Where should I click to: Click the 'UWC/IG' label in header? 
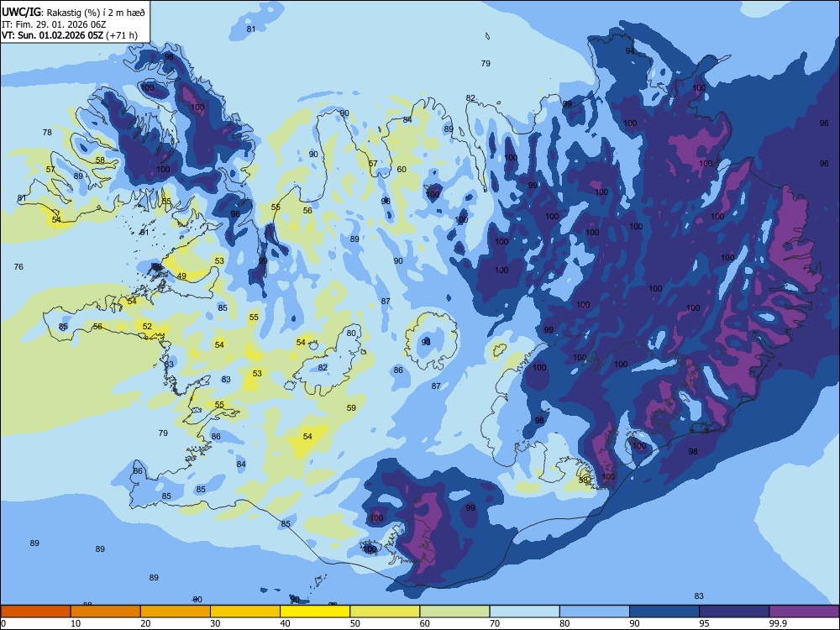(22, 13)
